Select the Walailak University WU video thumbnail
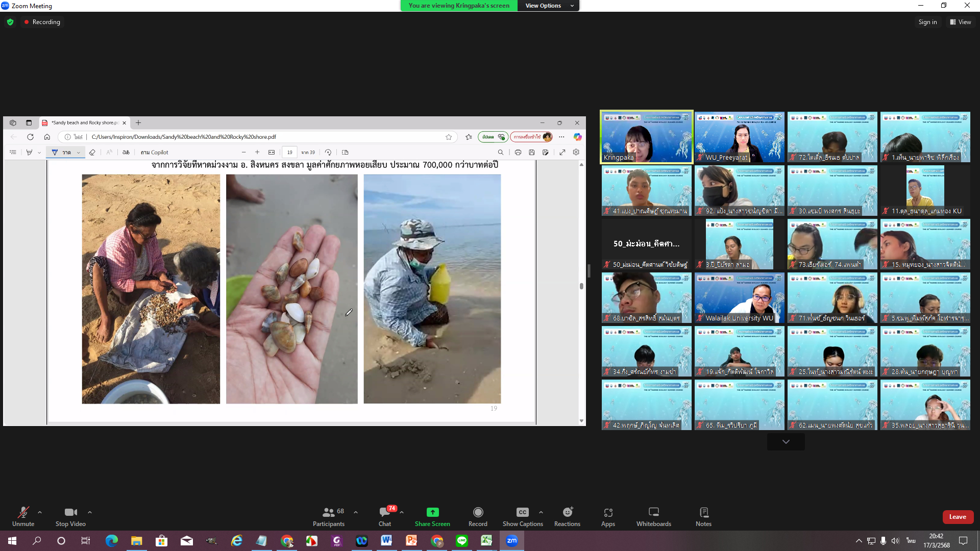Screen dimensions: 980x551 [739, 297]
